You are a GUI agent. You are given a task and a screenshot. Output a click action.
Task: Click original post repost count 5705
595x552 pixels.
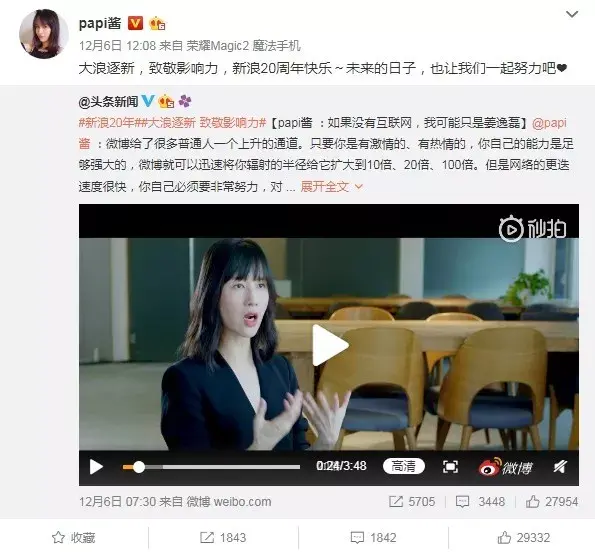412,502
